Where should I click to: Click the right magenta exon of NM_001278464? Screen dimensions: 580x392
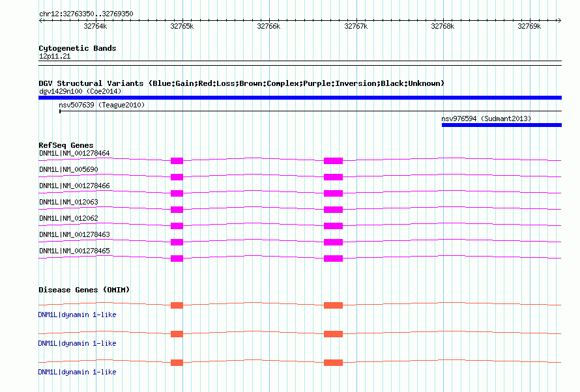pos(333,161)
